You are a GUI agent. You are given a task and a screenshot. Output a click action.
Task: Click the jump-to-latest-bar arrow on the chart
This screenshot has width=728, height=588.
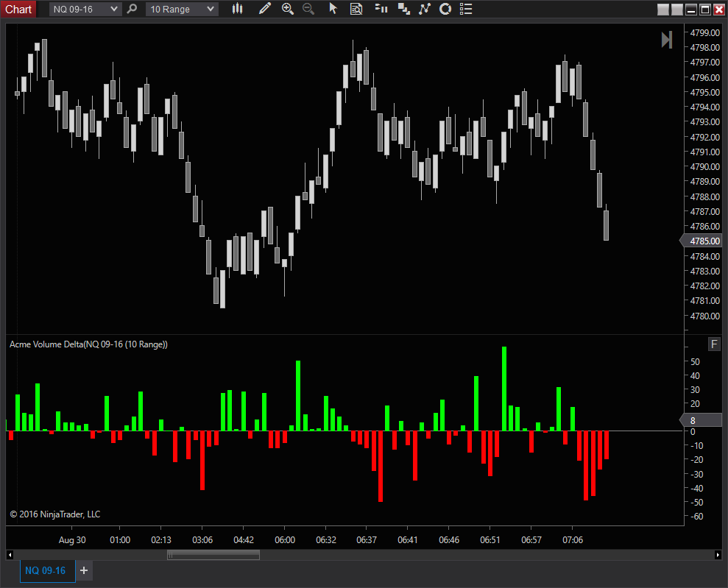[667, 40]
